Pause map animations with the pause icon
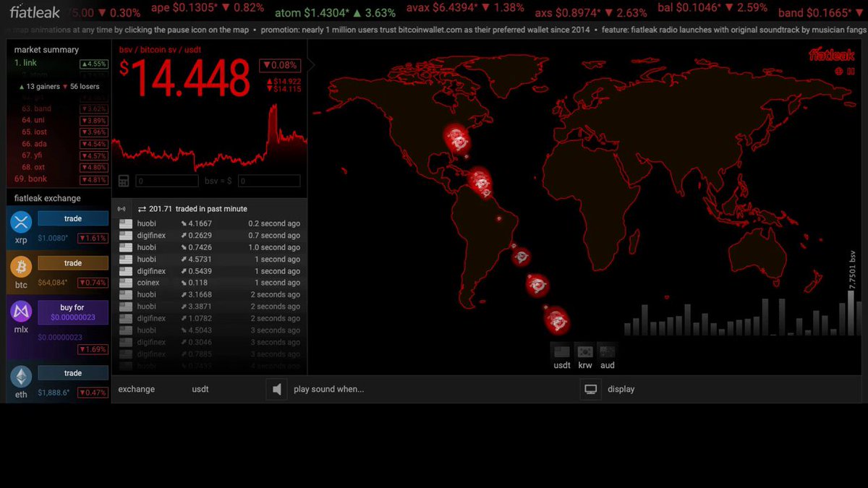The height and width of the screenshot is (488, 868). pos(851,72)
